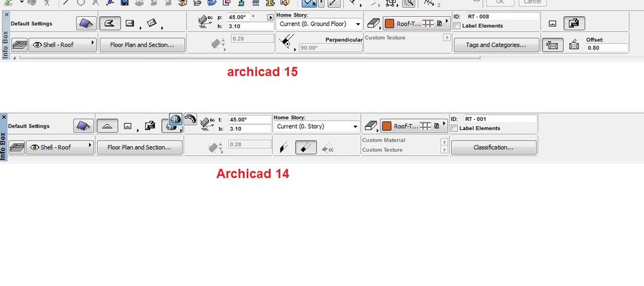The height and width of the screenshot is (286, 644).
Task: Select eaves overhang offset icon in Archicad 15 box
Action: [x=552, y=44]
